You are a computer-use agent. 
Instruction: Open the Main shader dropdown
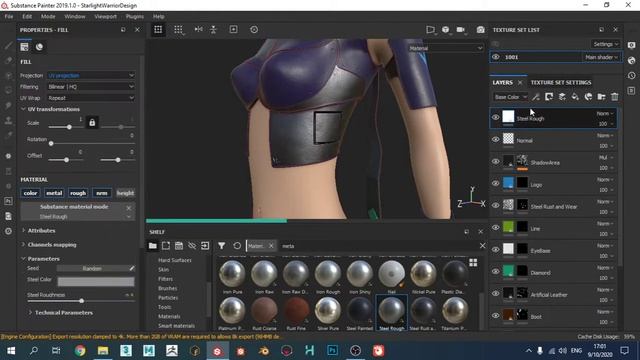[x=601, y=57]
